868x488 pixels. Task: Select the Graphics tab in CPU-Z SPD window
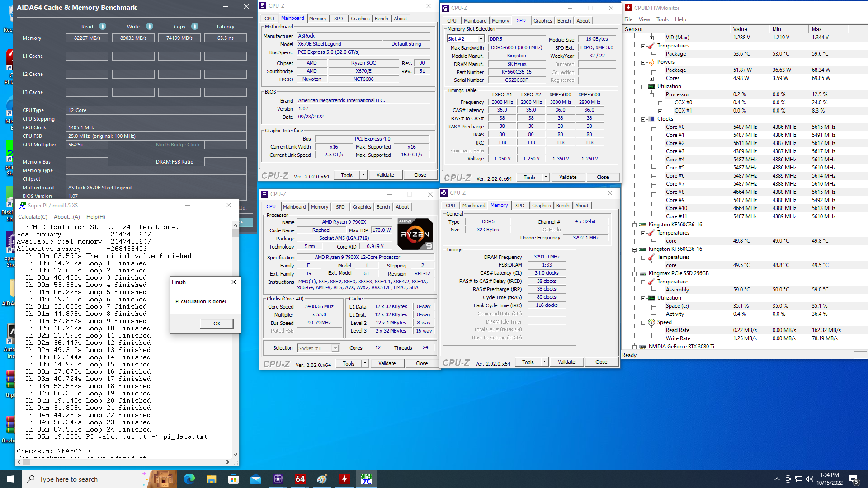point(542,21)
